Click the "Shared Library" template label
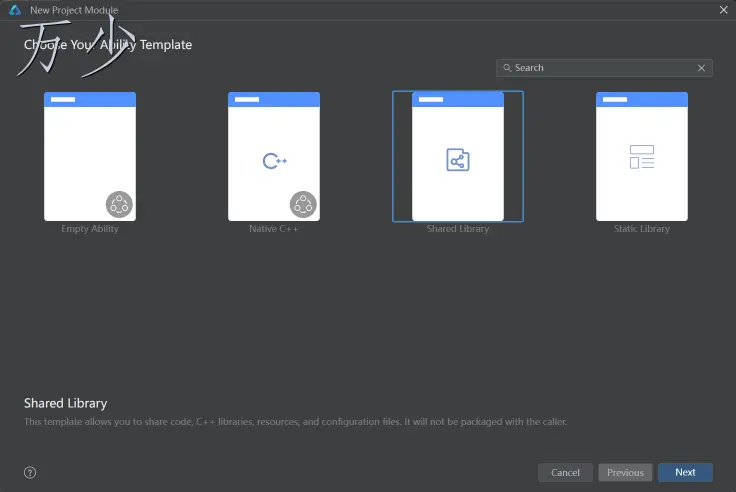 [458, 229]
